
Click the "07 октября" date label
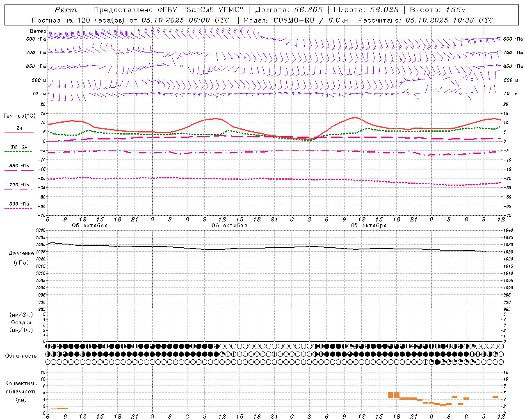(x=369, y=226)
